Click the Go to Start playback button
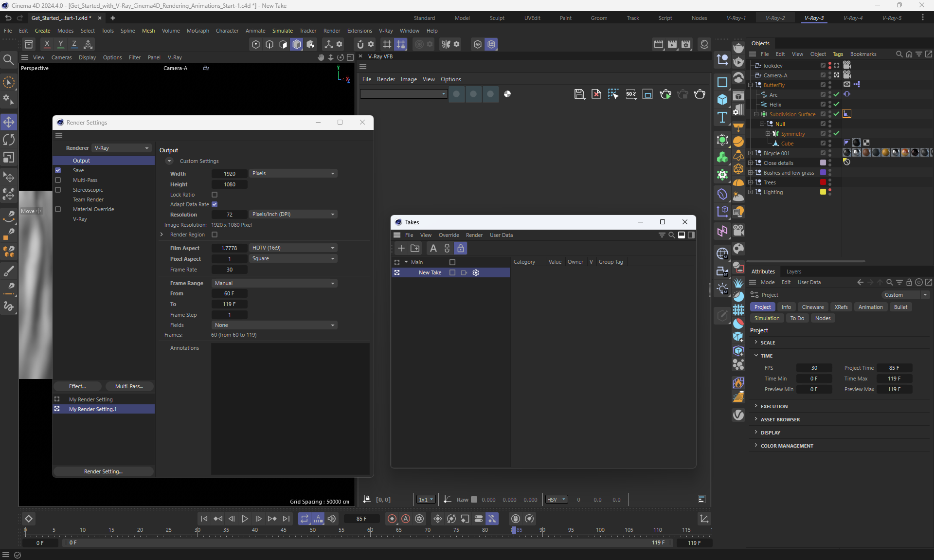This screenshot has width=934, height=560. point(204,519)
